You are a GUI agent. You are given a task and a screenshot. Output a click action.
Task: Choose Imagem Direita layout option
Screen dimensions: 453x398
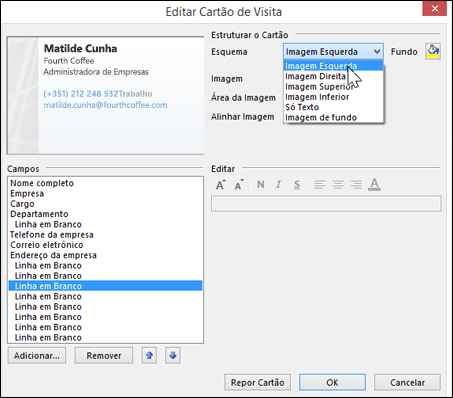(333, 76)
